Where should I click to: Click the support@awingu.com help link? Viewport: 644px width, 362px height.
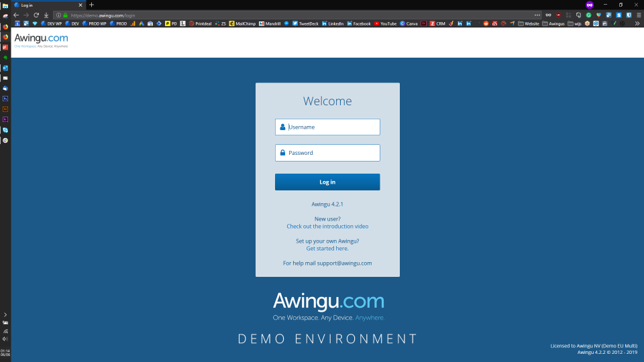pyautogui.click(x=344, y=263)
